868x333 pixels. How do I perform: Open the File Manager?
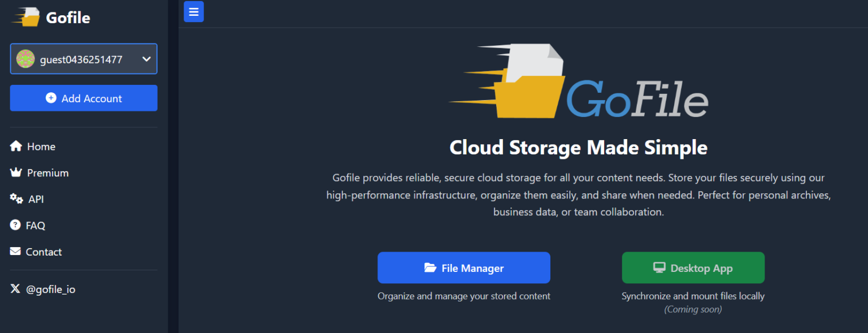coord(464,267)
